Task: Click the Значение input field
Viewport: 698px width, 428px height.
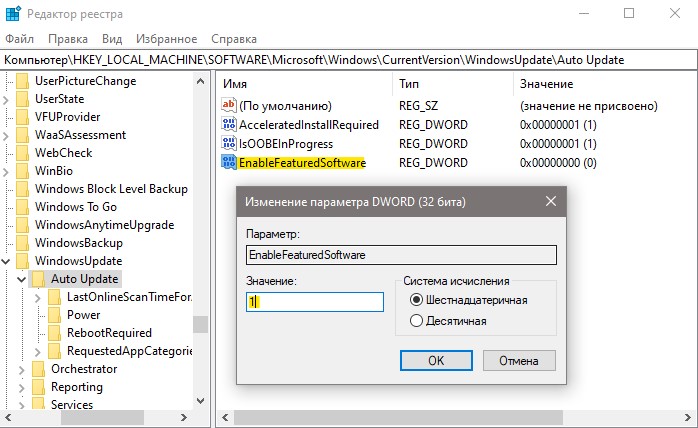Action: (315, 302)
